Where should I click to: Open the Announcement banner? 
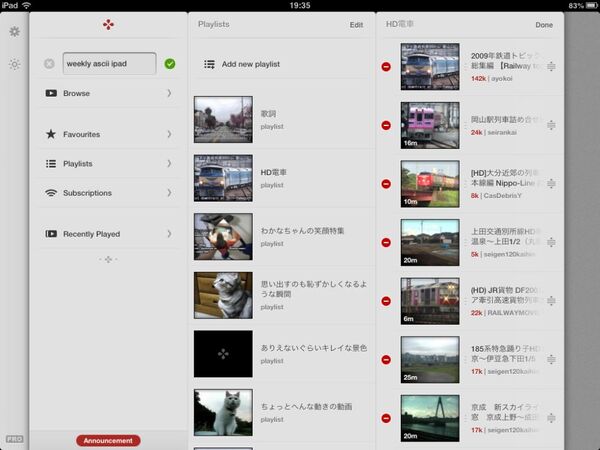108,440
